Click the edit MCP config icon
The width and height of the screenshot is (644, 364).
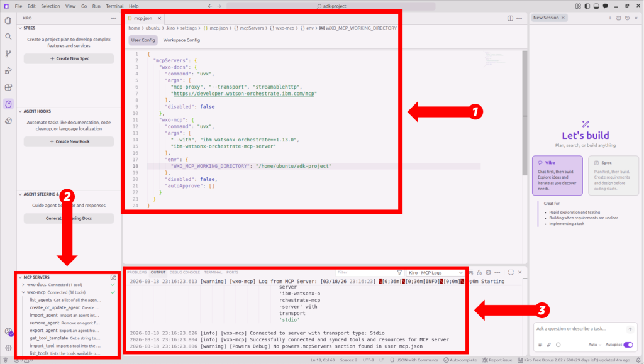(x=113, y=277)
